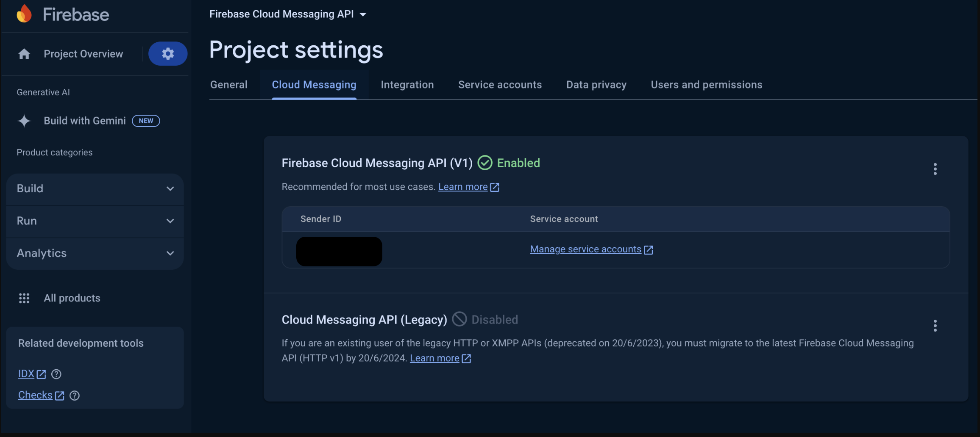
Task: Switch to the Service accounts tab
Action: [500, 85]
